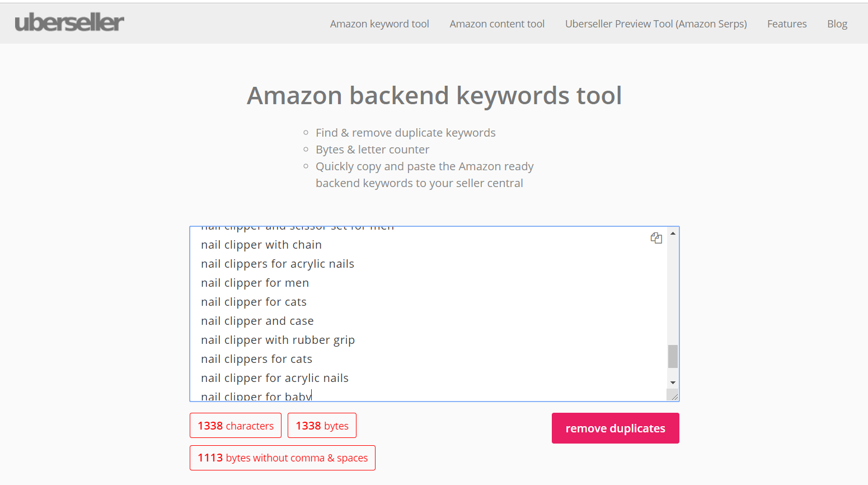Click the textarea scroll-up arrow
868x485 pixels.
pyautogui.click(x=673, y=233)
